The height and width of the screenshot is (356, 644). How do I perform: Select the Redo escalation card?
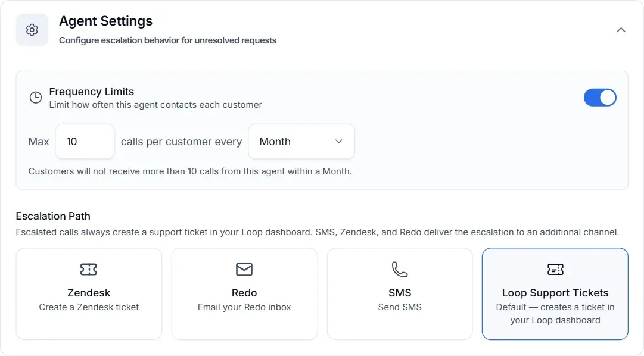tap(244, 294)
